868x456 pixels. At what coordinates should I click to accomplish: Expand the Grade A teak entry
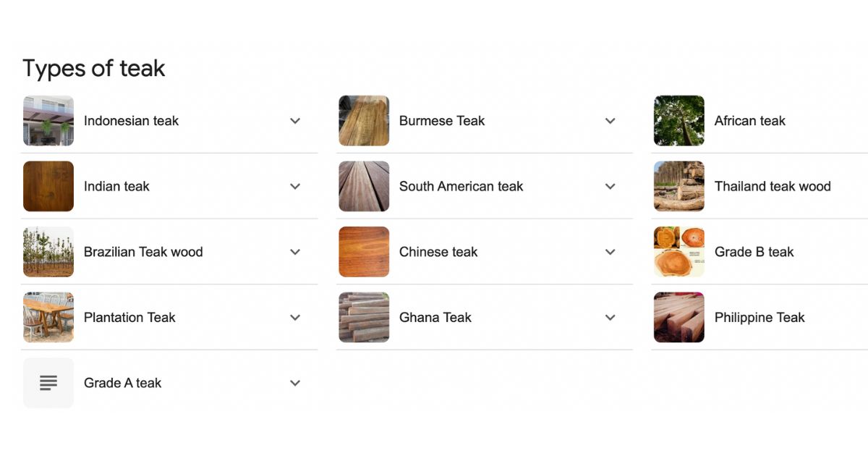(295, 382)
